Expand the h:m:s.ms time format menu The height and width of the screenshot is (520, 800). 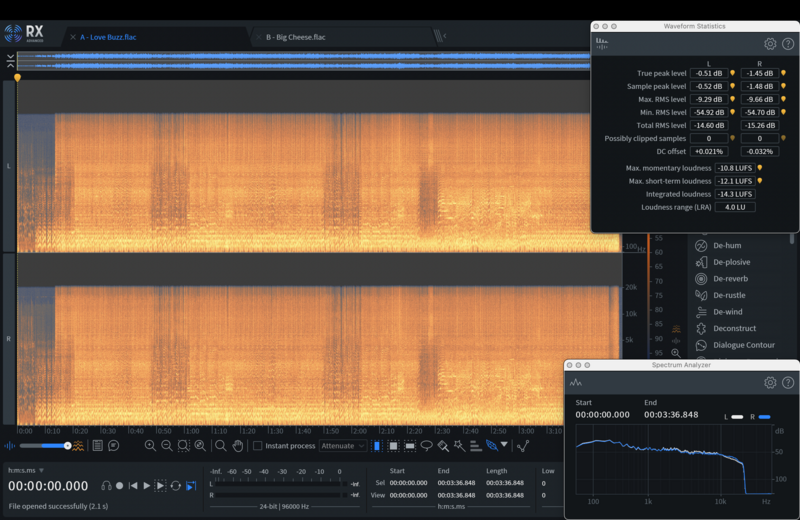[43, 469]
